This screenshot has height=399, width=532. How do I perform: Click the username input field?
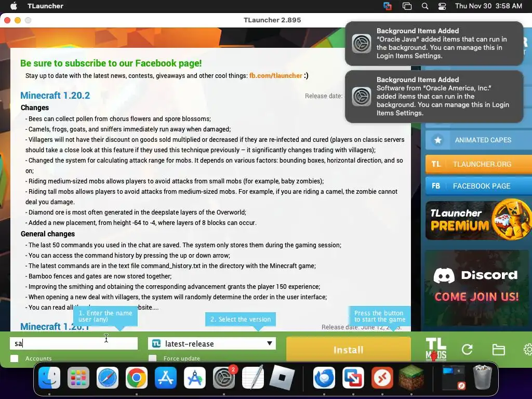74,343
